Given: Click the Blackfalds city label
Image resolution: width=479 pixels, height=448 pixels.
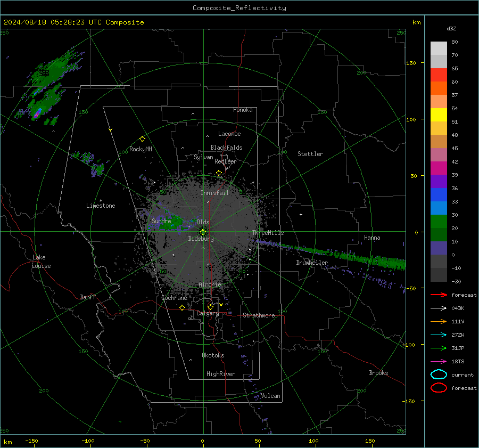Looking at the screenshot, I should tap(226, 148).
